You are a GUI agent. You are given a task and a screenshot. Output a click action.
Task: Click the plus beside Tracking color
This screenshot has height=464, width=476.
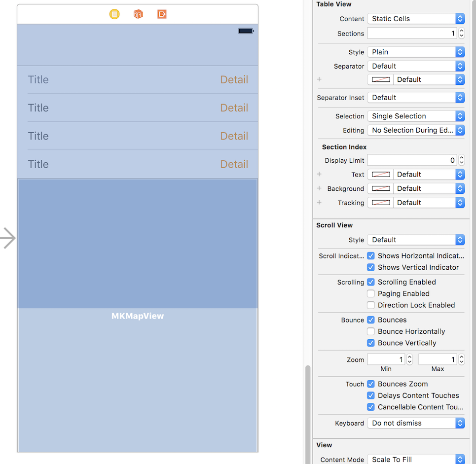pyautogui.click(x=319, y=202)
